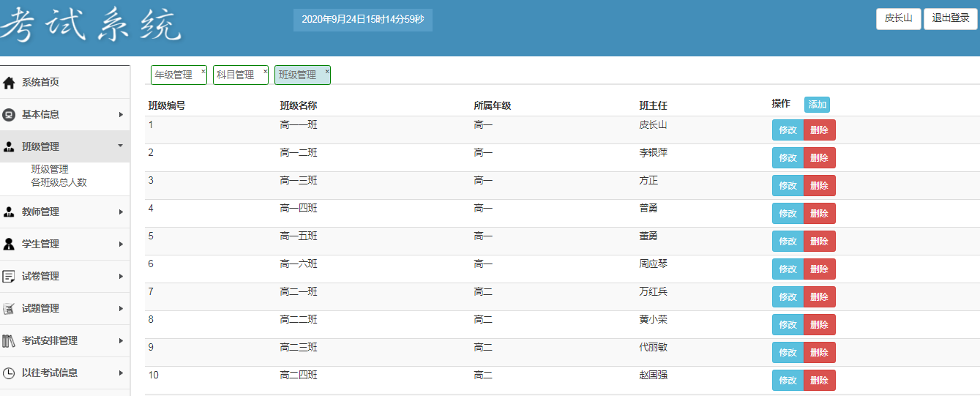This screenshot has width=980, height=396.
Task: Open the 教师管理 sidebar menu
Action: tap(64, 212)
